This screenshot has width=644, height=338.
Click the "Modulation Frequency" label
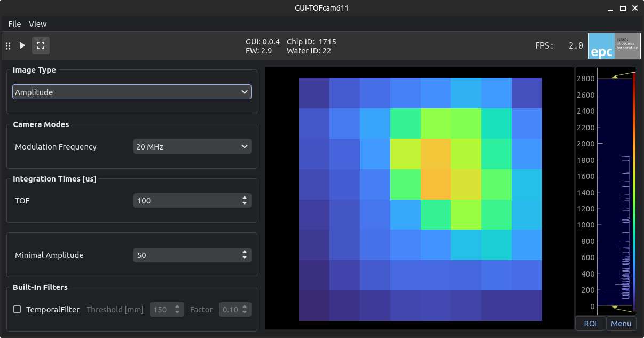click(56, 147)
